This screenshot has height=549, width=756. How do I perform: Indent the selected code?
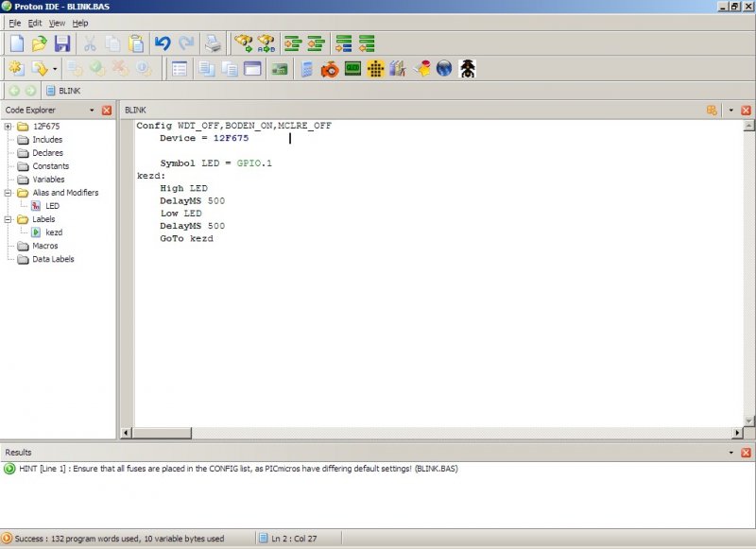click(x=293, y=43)
